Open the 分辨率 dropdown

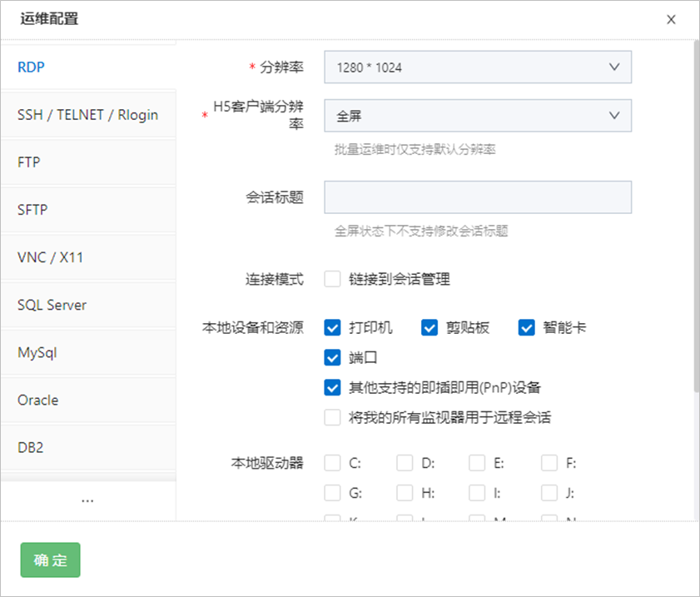(x=477, y=67)
